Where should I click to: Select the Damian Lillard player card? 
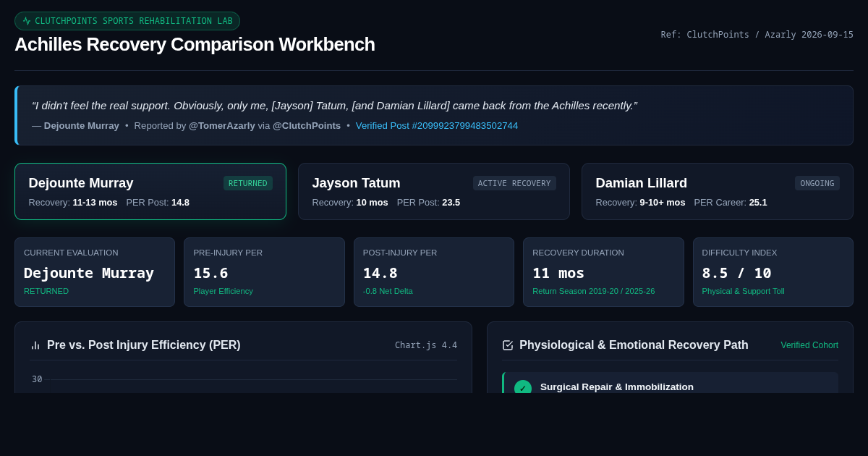tap(718, 191)
